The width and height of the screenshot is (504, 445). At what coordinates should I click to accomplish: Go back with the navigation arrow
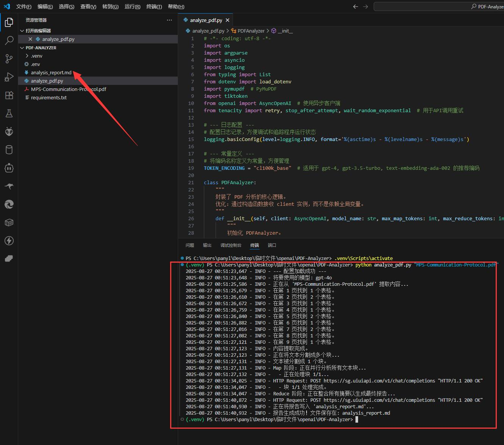(x=355, y=6)
